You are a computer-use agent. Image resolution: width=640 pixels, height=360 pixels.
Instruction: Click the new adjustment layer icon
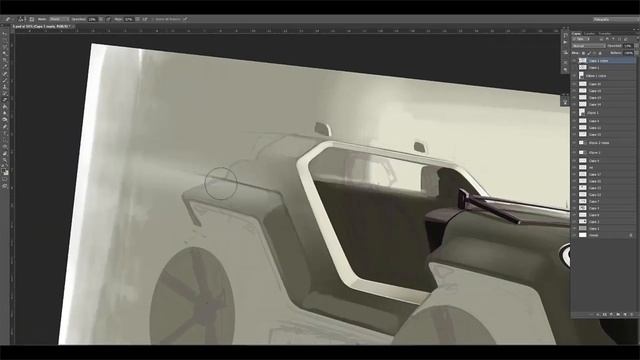(611, 314)
